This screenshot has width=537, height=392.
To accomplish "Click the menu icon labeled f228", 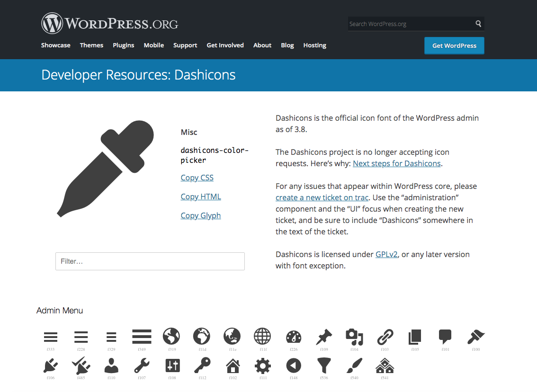I will (x=81, y=337).
